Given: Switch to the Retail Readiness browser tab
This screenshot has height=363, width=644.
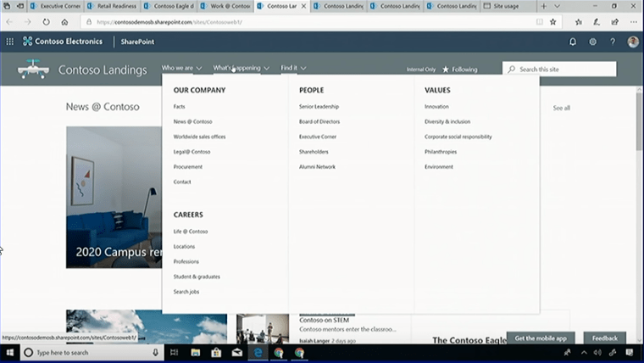Looking at the screenshot, I should [114, 6].
